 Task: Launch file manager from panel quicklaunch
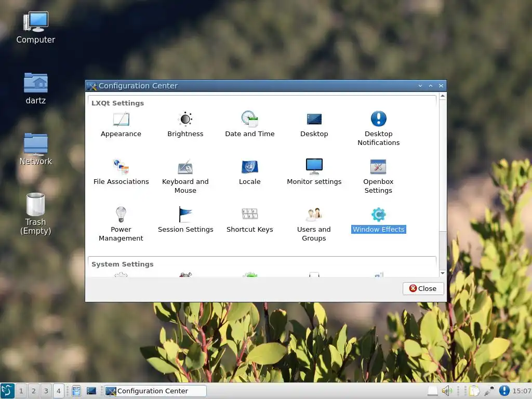point(76,391)
